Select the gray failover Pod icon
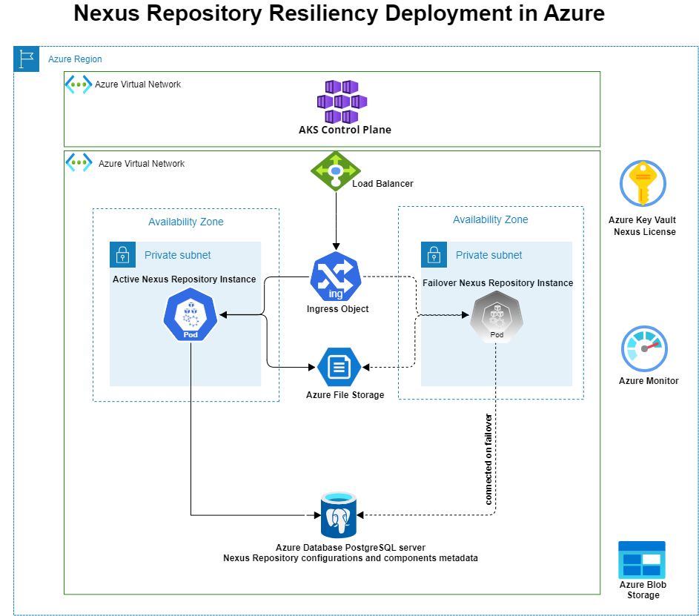This screenshot has height=616, width=699. point(497,317)
